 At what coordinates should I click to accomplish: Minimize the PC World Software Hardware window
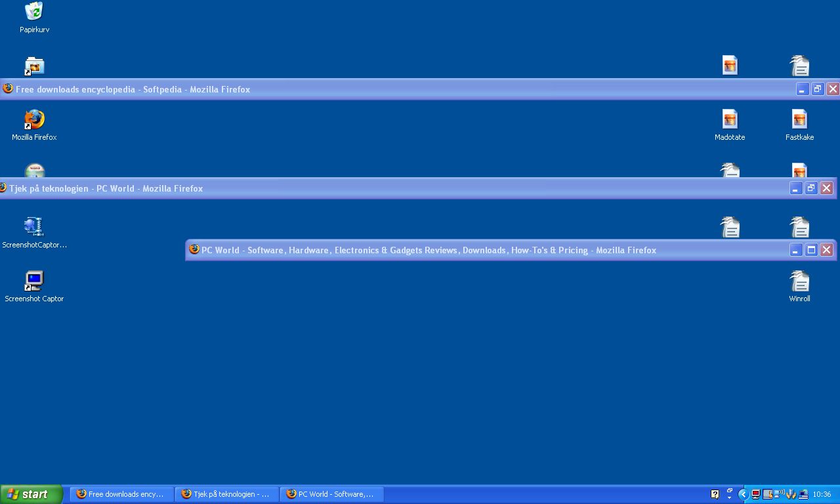coord(795,250)
